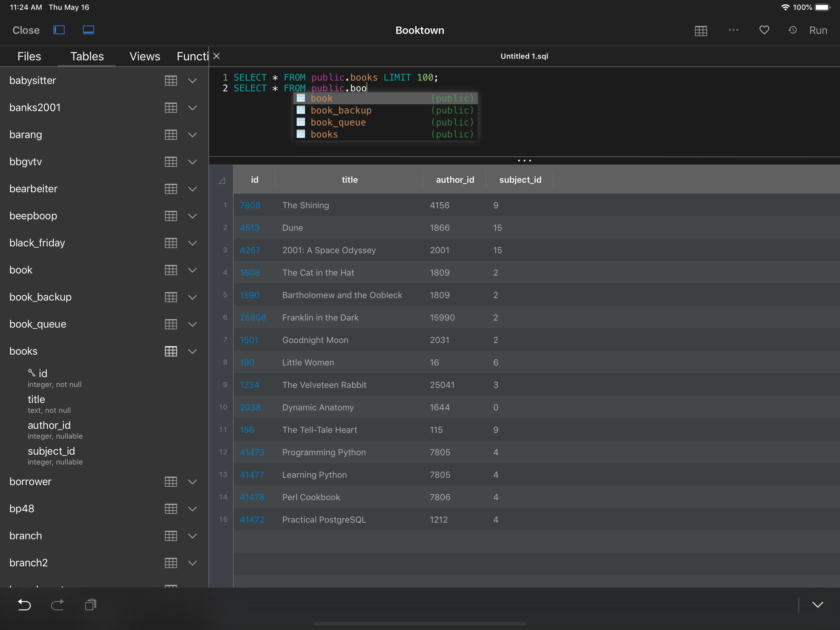840x630 pixels.
Task: Open the grid view icon in top bar
Action: click(x=701, y=31)
